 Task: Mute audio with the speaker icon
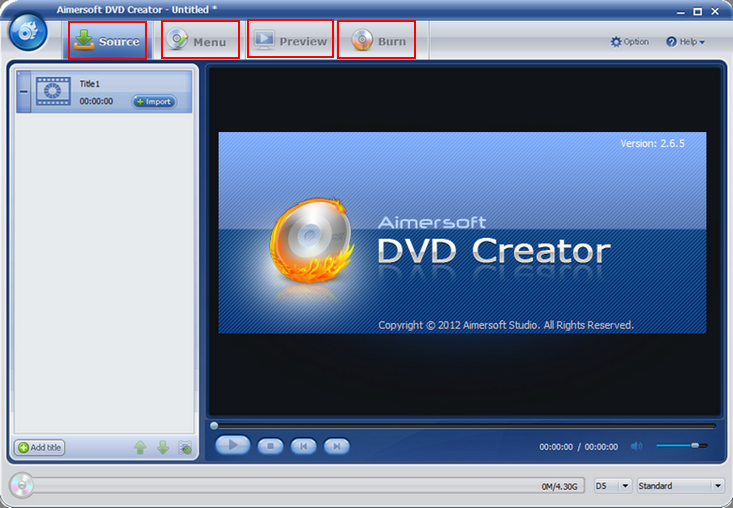point(637,446)
